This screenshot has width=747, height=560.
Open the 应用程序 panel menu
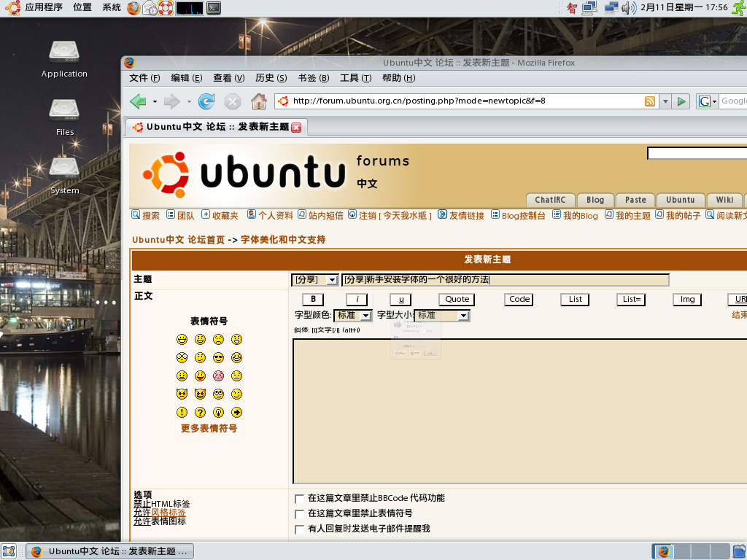[x=44, y=7]
